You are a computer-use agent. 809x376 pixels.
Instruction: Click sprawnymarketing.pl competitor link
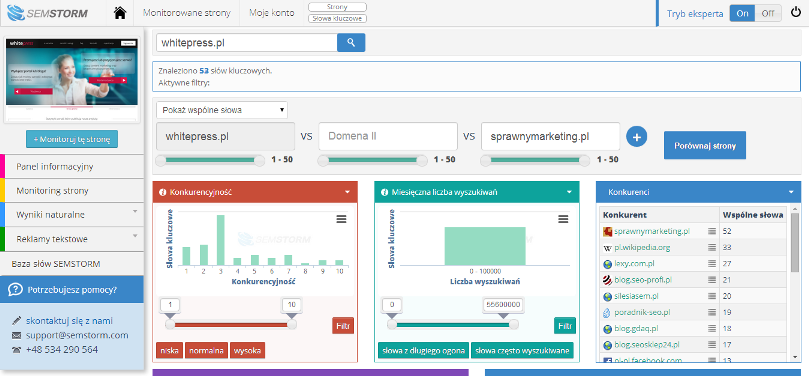coord(652,232)
